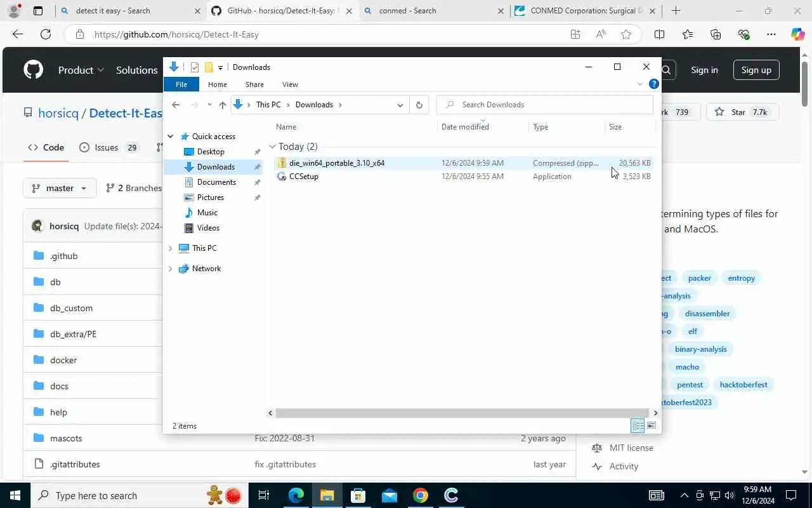Expand the Explorer ribbon chevron
The image size is (812, 508).
coord(640,84)
